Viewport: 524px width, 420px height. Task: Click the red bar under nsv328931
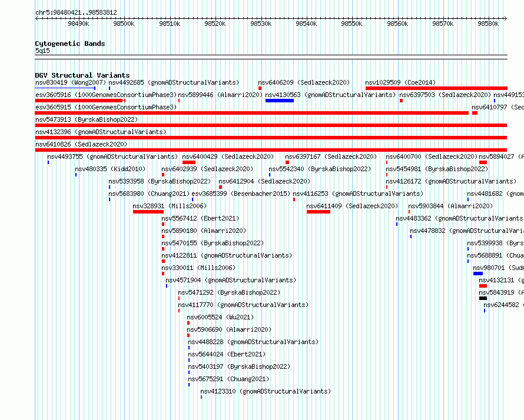click(x=148, y=212)
